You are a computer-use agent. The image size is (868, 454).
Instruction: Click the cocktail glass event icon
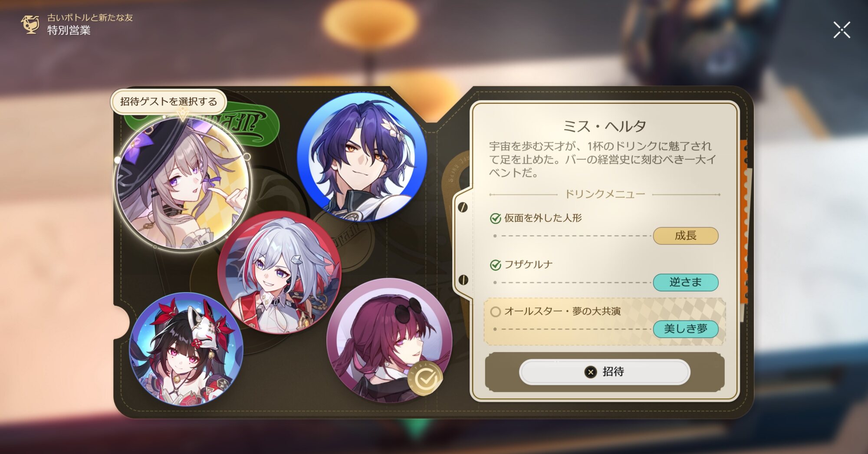point(30,24)
